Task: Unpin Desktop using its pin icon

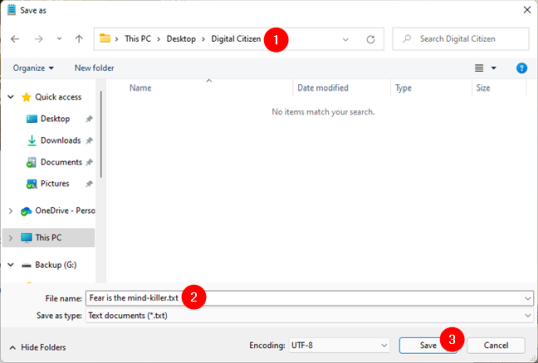Action: (89, 119)
